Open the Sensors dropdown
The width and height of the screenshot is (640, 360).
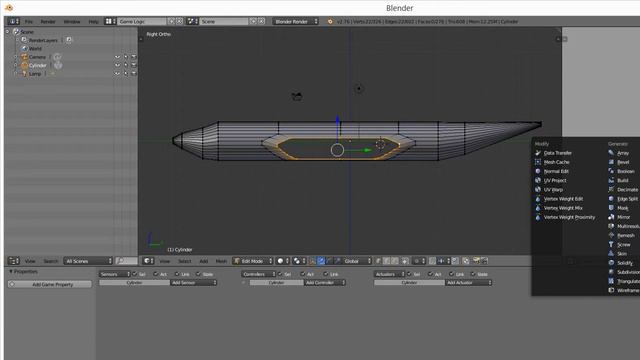pyautogui.click(x=114, y=274)
